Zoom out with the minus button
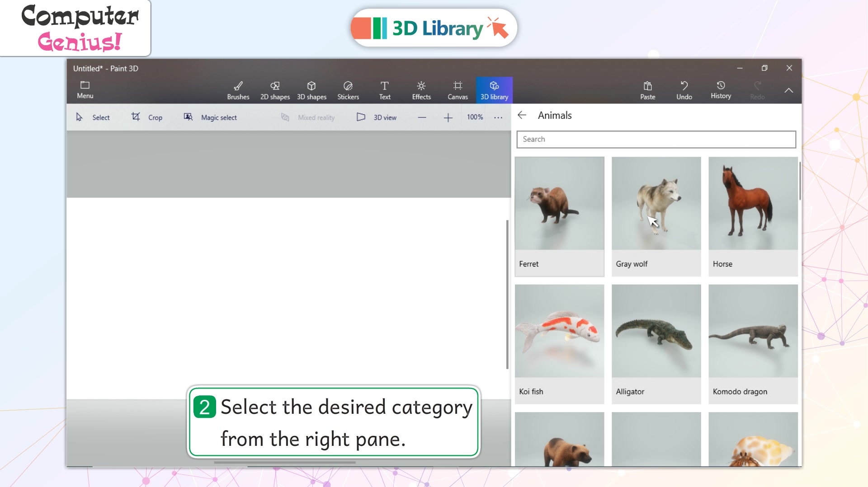The image size is (868, 487). point(422,117)
